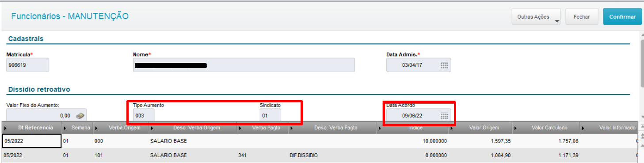Click the Tipo Aumento field 003
Screen dimensions: 644x163
pyautogui.click(x=144, y=116)
